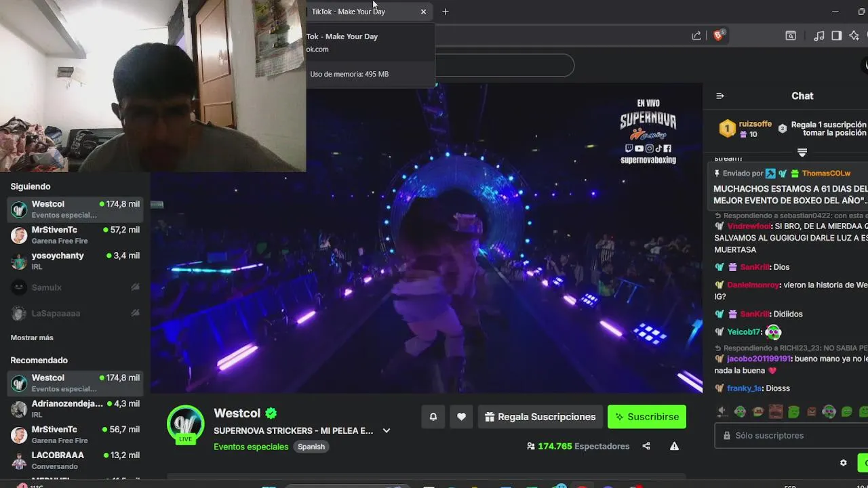Click the Sólo suscriptores chat input
Viewport: 868px width, 488px height.
(x=791, y=436)
